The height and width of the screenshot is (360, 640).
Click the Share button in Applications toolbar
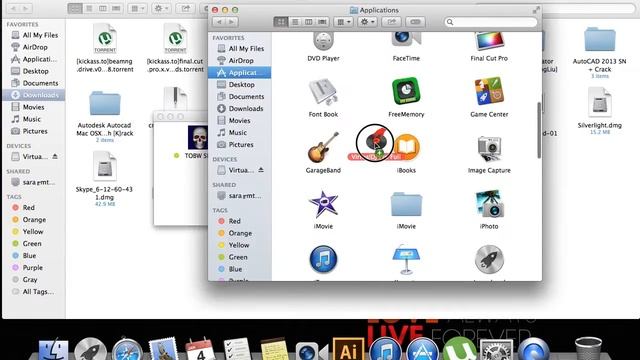tap(391, 22)
